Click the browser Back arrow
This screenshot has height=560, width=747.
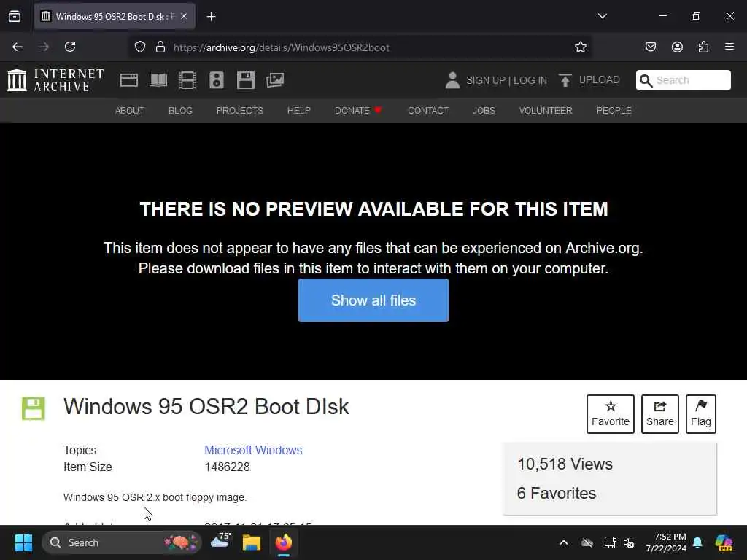[x=18, y=47]
